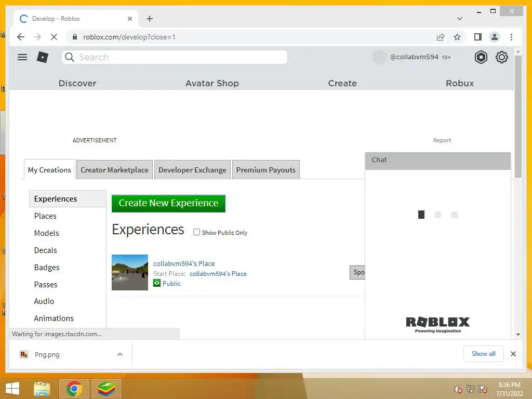Open the Robux balance icon
532x399 pixels.
point(481,57)
